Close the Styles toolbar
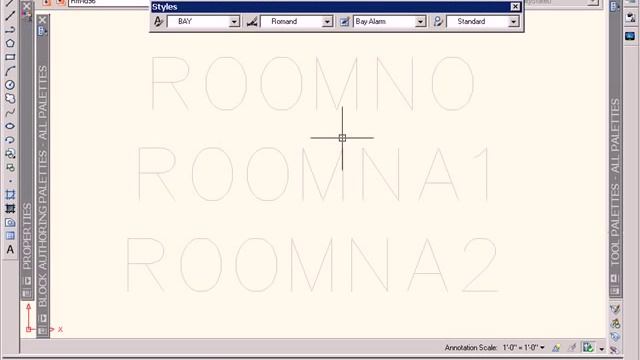This screenshot has width=640, height=360. point(515,7)
